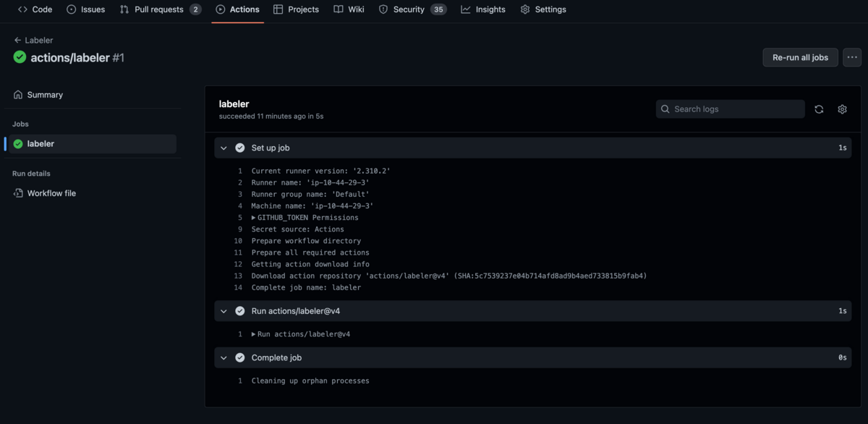Click the Actions play icon

coord(220,9)
